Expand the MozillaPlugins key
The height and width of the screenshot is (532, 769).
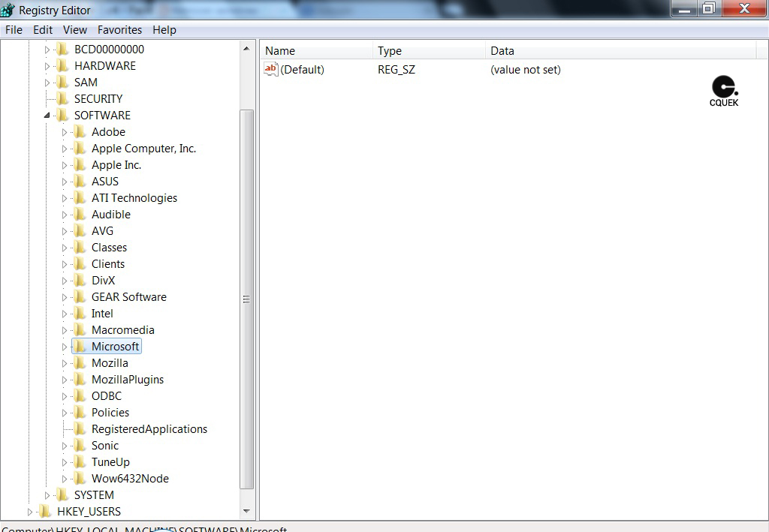click(65, 380)
